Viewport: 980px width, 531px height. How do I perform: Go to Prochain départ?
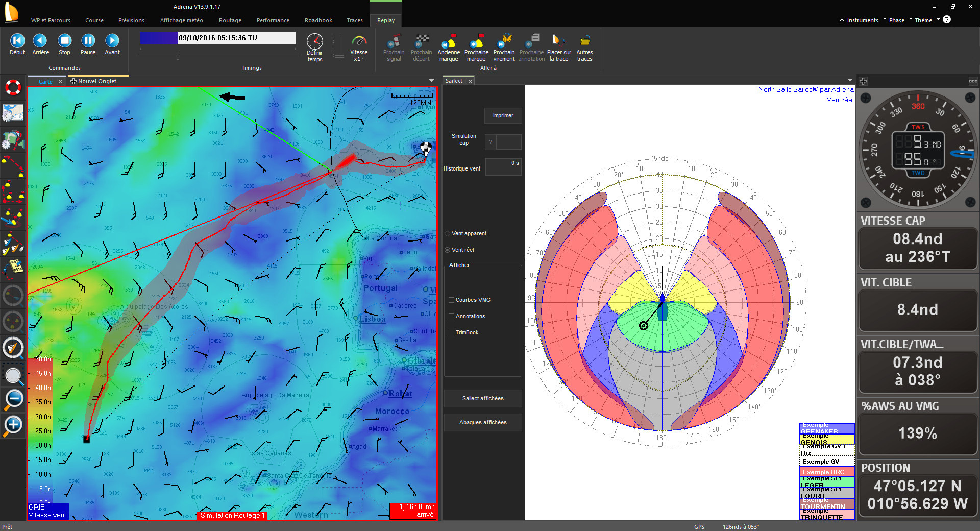[421, 48]
